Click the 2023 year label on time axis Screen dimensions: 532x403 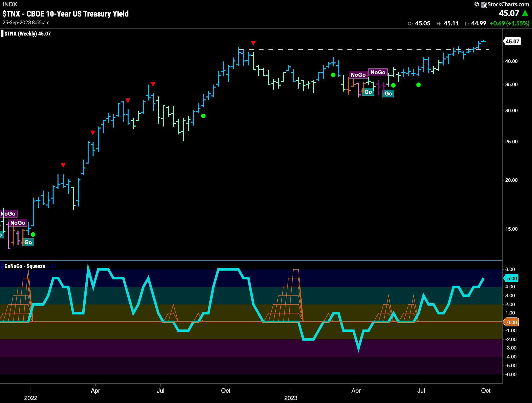291,398
